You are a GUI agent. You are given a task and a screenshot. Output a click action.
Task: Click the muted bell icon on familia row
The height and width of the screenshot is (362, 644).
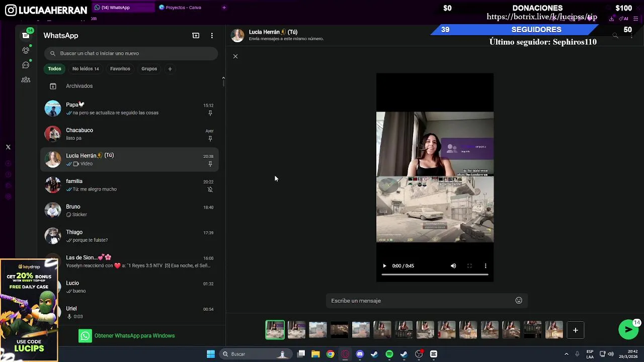210,190
